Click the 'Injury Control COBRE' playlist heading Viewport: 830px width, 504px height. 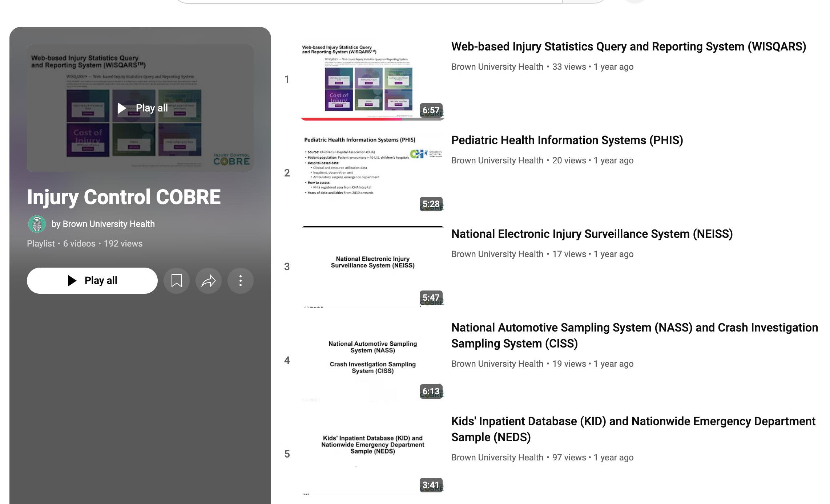[124, 197]
